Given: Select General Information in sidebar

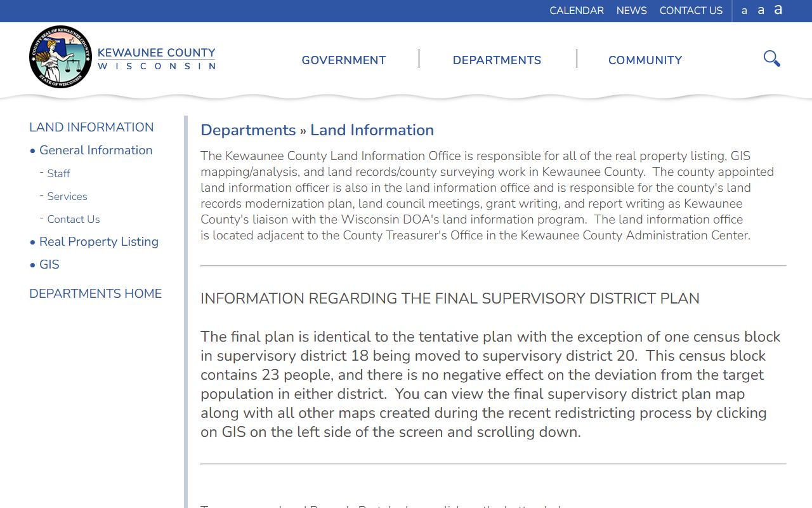Looking at the screenshot, I should (96, 150).
